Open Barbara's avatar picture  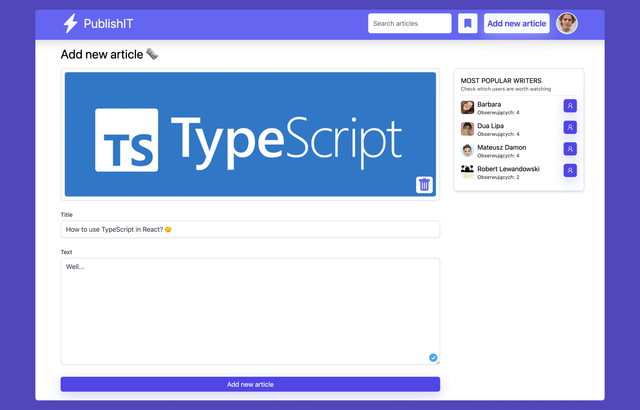click(467, 108)
